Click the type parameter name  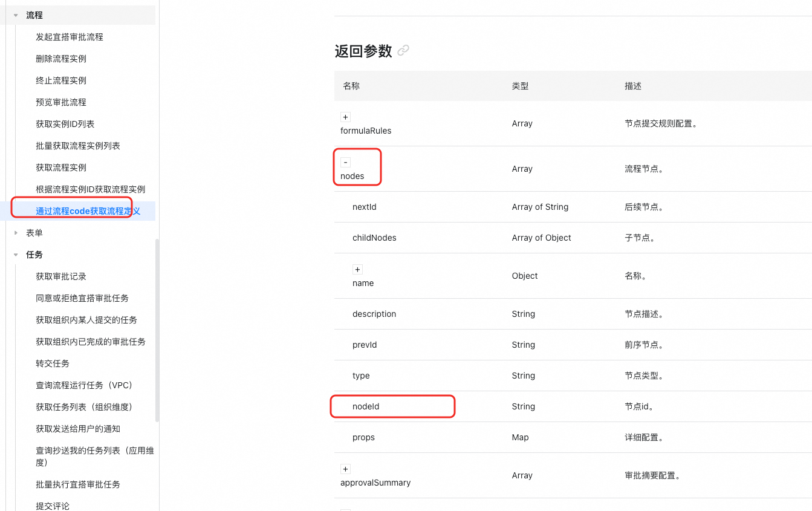[361, 376]
